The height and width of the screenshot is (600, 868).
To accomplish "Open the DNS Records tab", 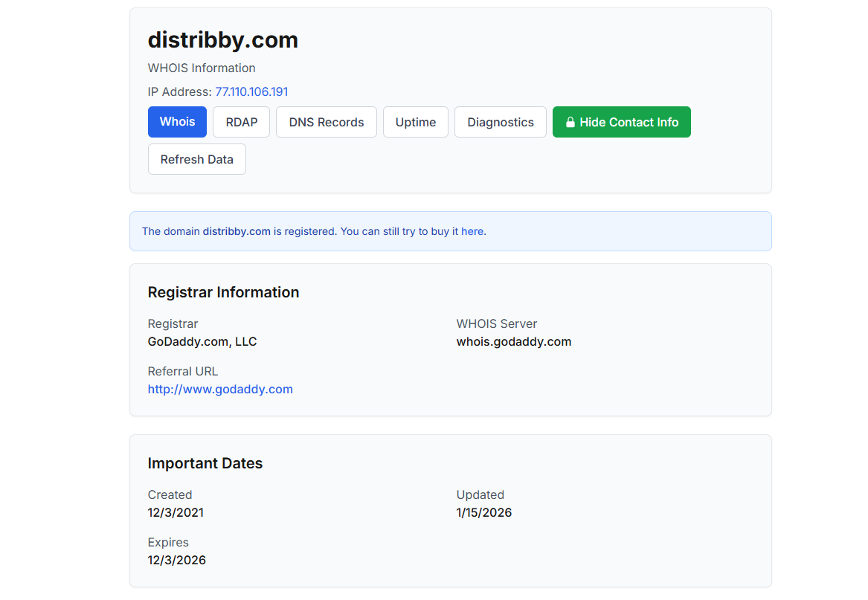I will click(x=327, y=122).
